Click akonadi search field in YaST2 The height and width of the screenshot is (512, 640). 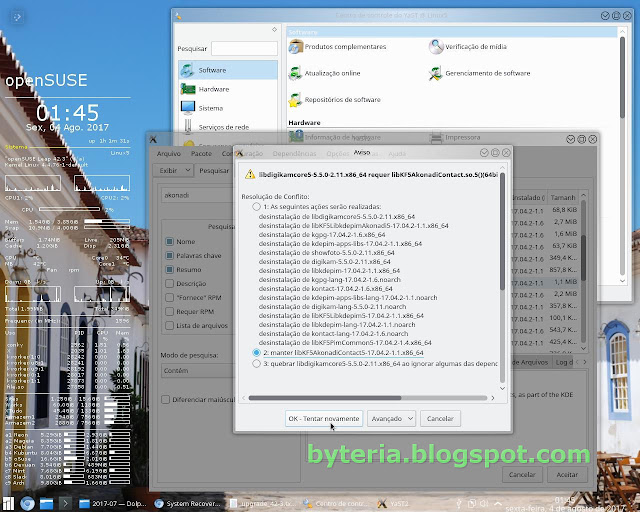[197, 195]
